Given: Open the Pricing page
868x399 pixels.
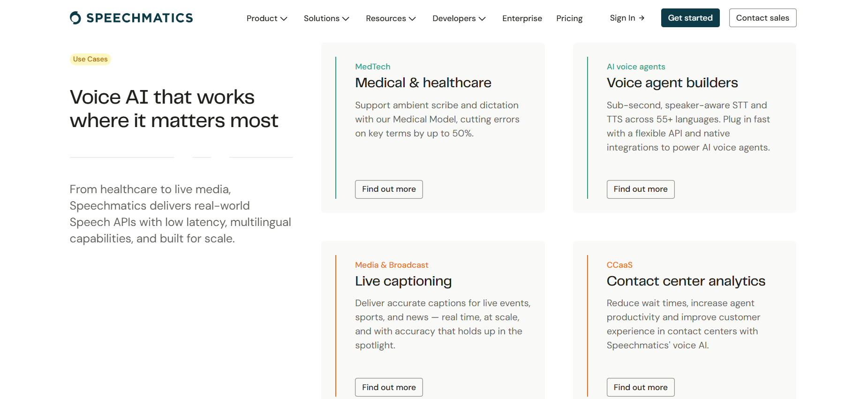Looking at the screenshot, I should (x=569, y=18).
